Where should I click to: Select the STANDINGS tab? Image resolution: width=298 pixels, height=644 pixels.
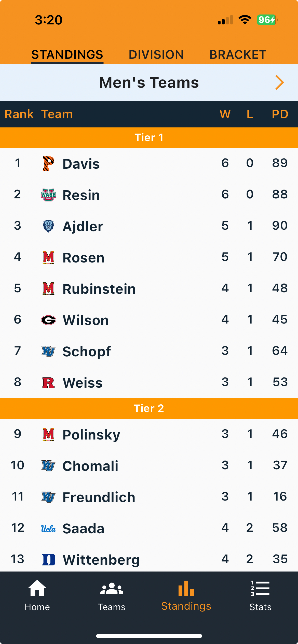[67, 55]
